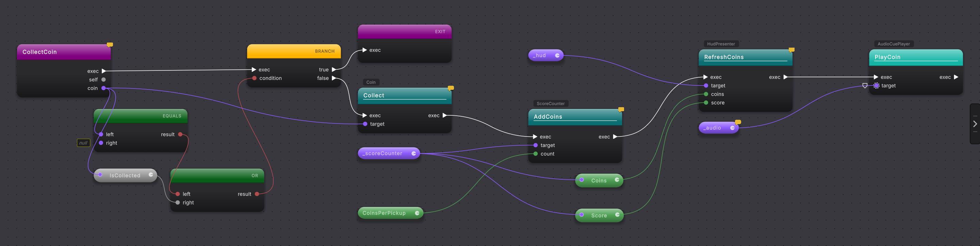
Task: Click the output connector of _audio variable
Action: pyautogui.click(x=732, y=128)
